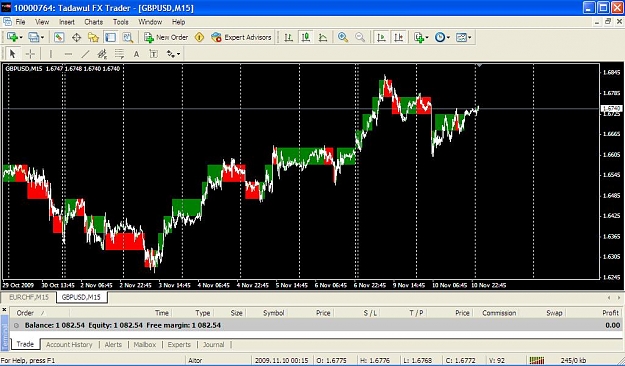Open the Journal tab
This screenshot has height=366, width=625.
coord(214,344)
